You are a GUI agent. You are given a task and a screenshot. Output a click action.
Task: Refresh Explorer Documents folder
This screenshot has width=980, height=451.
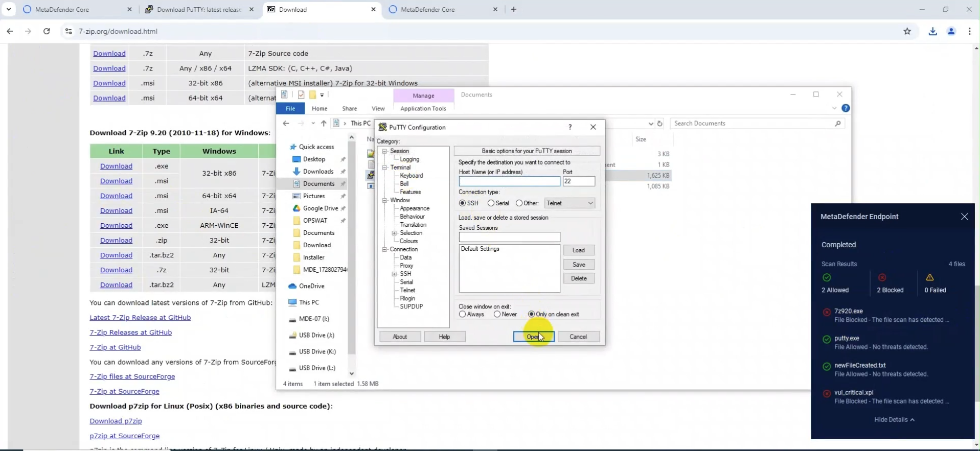(660, 124)
